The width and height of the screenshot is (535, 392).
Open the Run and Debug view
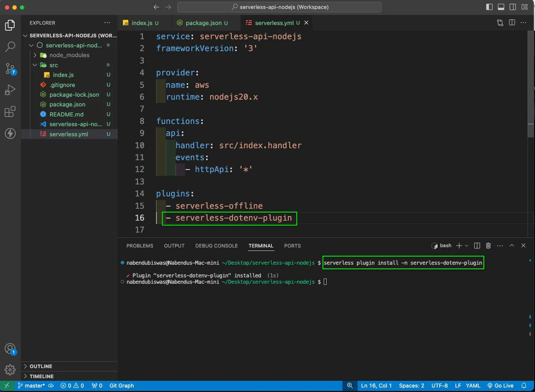coord(10,90)
